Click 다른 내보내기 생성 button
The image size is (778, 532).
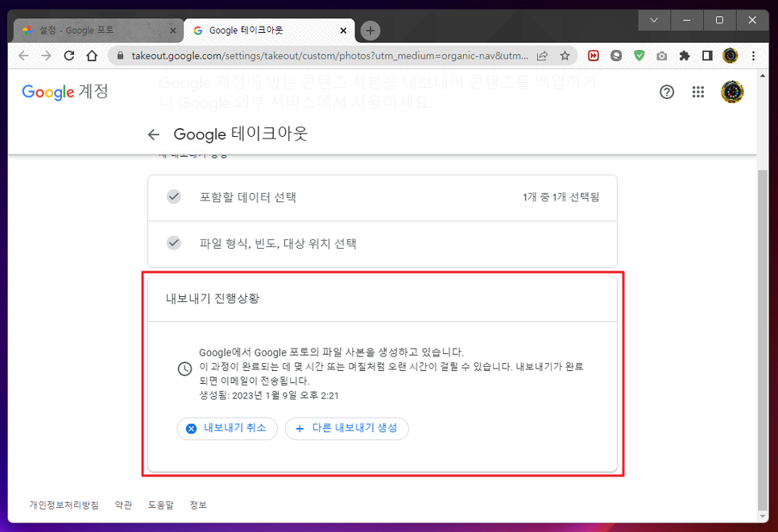pos(347,428)
